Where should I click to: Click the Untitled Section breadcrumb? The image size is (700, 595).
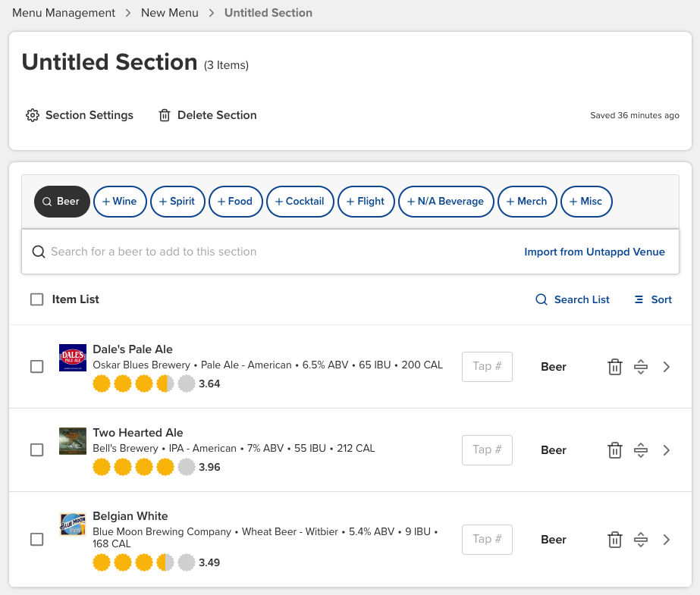click(268, 13)
